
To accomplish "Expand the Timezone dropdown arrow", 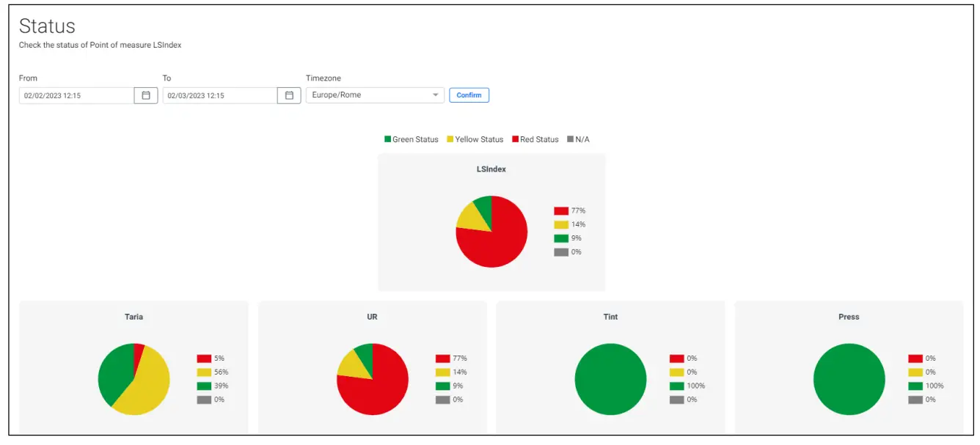I will pyautogui.click(x=435, y=95).
